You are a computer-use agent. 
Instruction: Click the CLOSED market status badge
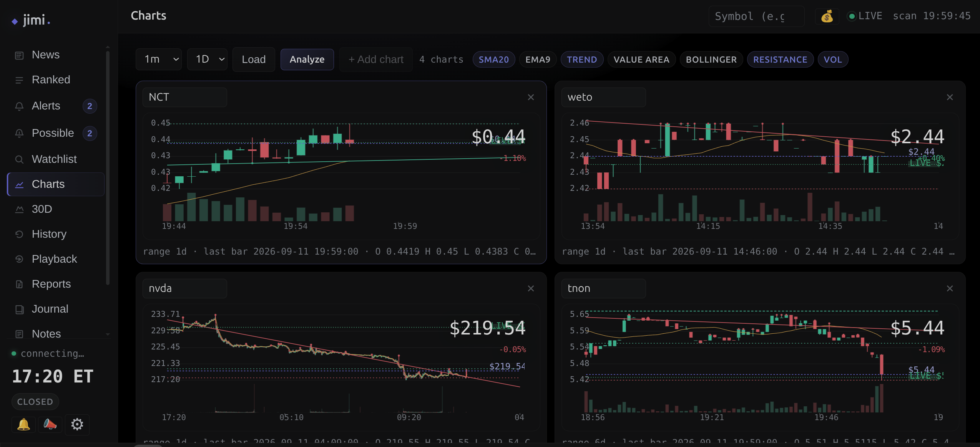35,402
